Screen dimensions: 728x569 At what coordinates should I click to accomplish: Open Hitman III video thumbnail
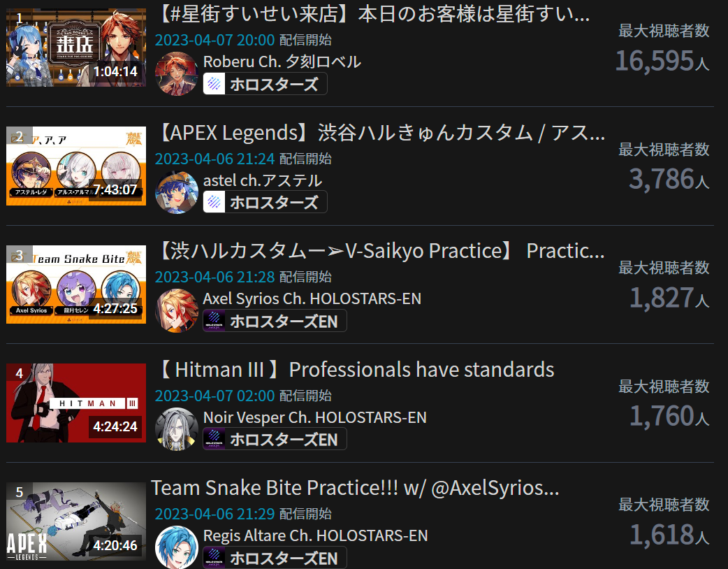click(x=76, y=403)
